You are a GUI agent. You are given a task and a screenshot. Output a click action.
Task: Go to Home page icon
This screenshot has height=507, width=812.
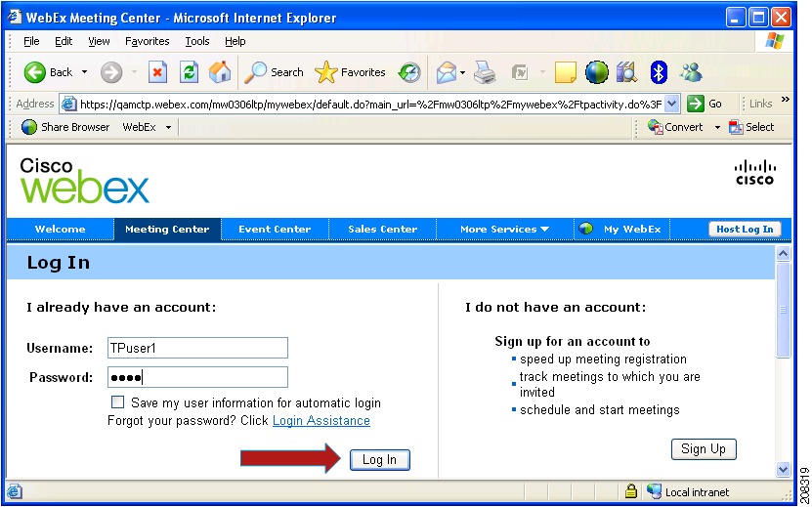[220, 72]
